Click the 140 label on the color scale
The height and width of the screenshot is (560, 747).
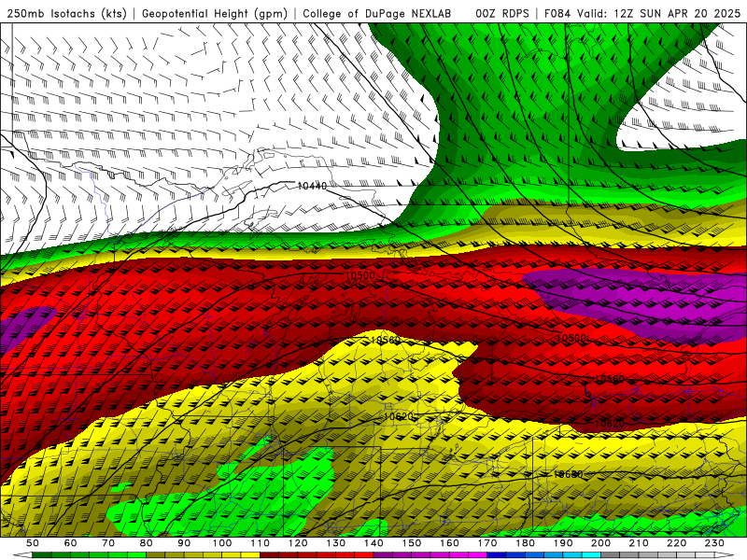373,543
